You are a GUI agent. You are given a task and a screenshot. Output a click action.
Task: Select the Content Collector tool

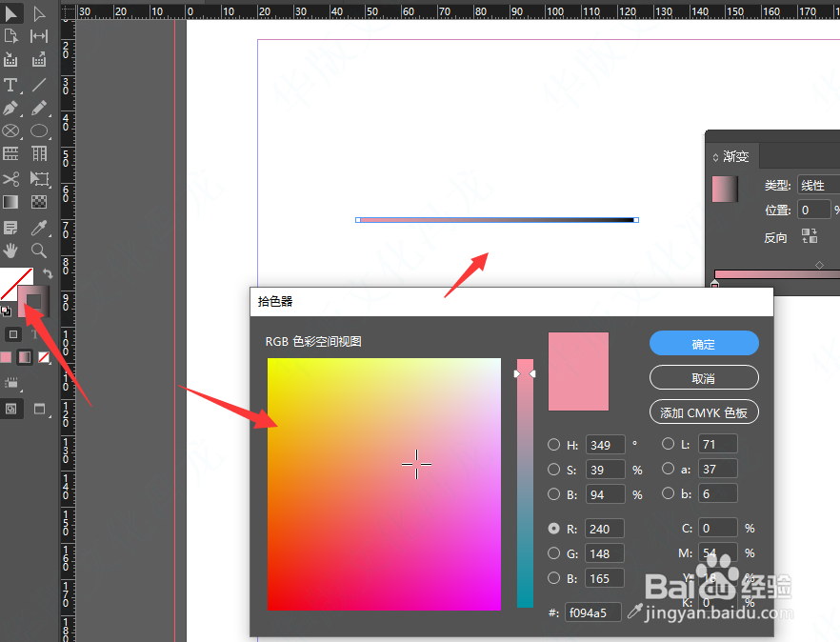point(10,59)
